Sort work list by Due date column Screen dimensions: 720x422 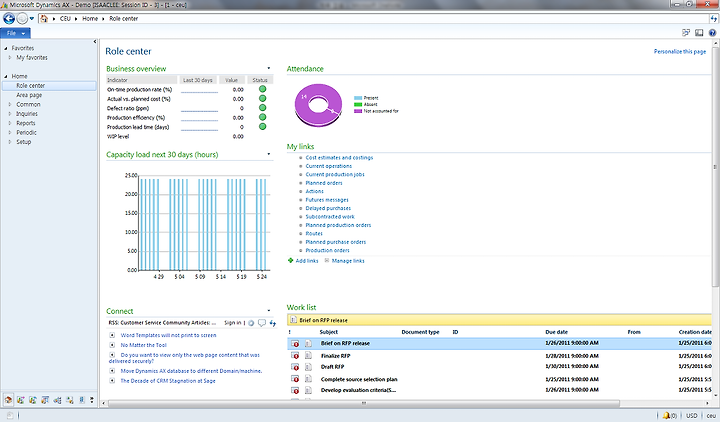click(x=557, y=332)
